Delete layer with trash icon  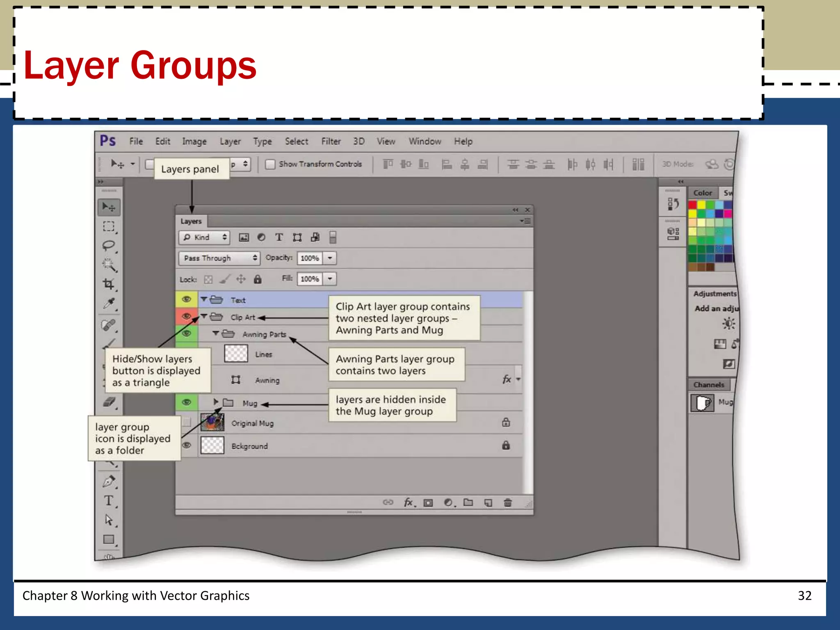tap(508, 502)
